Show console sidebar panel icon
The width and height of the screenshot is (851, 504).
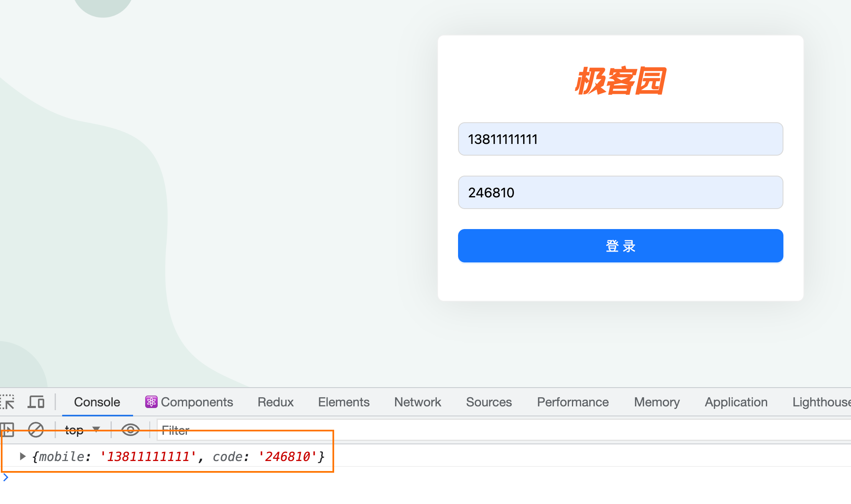(x=8, y=430)
